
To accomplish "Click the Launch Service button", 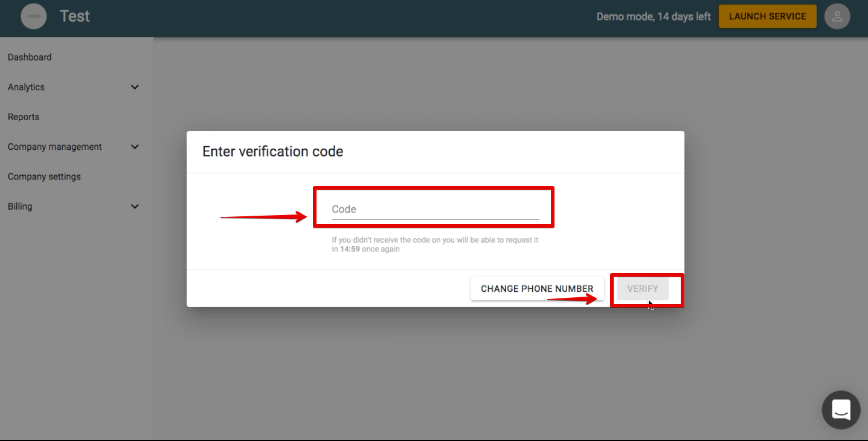I will [x=767, y=16].
